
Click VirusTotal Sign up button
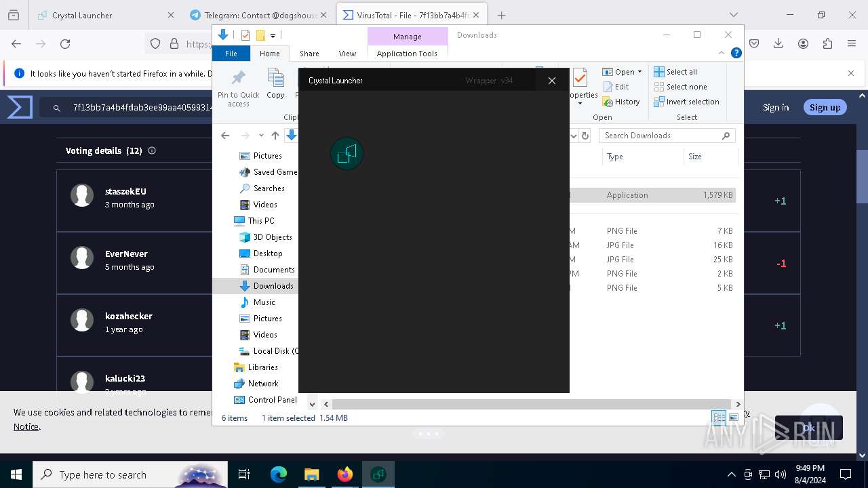[825, 107]
